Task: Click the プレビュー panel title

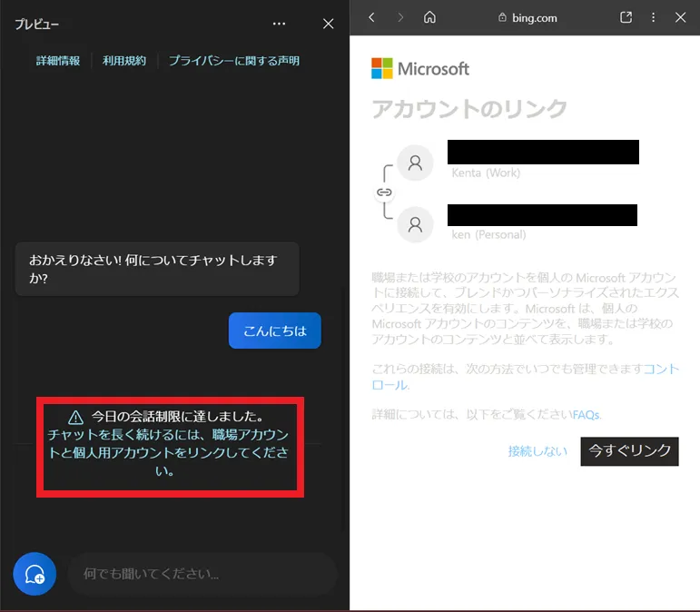Action: (36, 25)
